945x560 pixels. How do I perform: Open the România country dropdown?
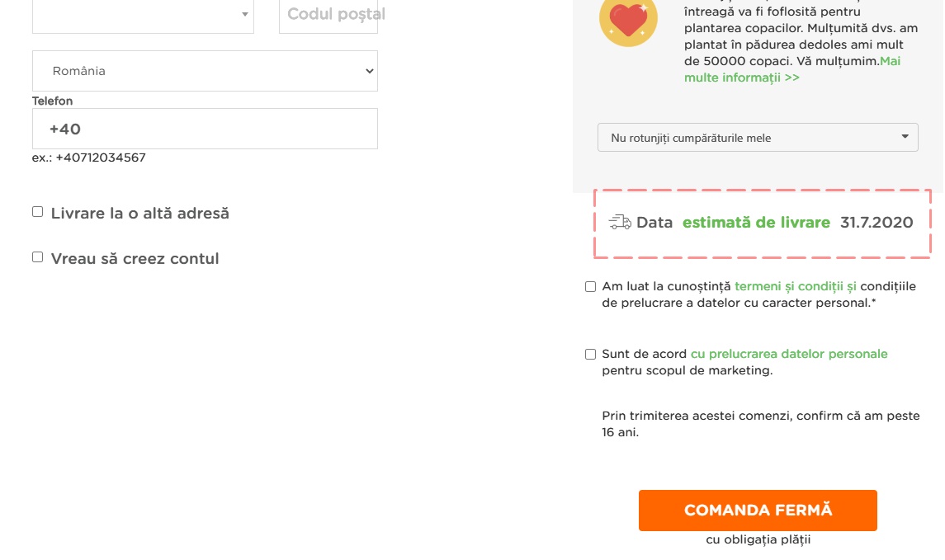click(205, 71)
